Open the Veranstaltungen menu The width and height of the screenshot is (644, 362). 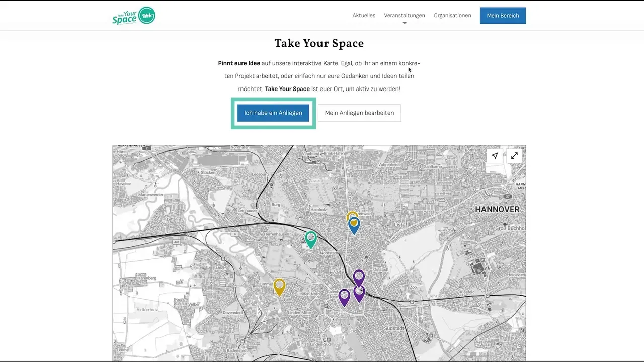[x=405, y=16]
